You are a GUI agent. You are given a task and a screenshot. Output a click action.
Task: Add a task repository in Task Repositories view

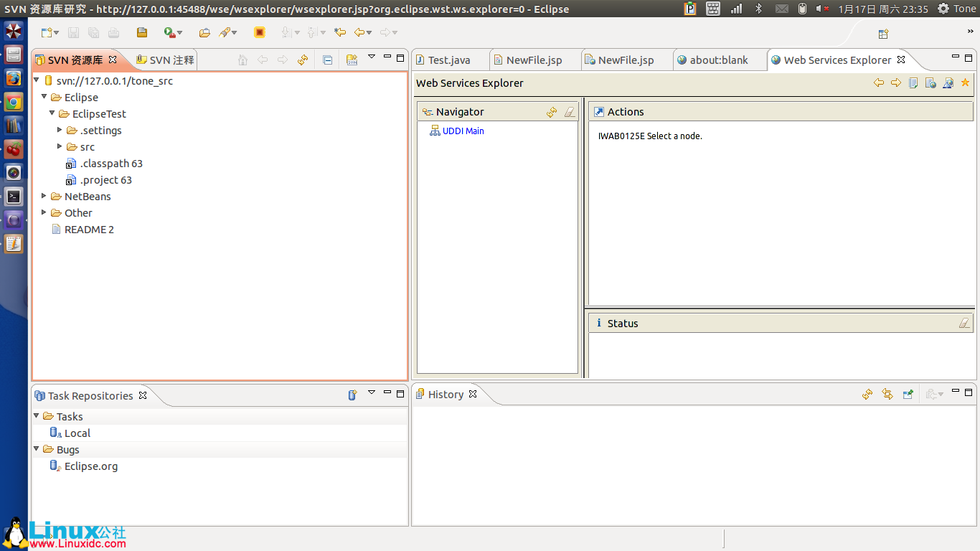351,395
